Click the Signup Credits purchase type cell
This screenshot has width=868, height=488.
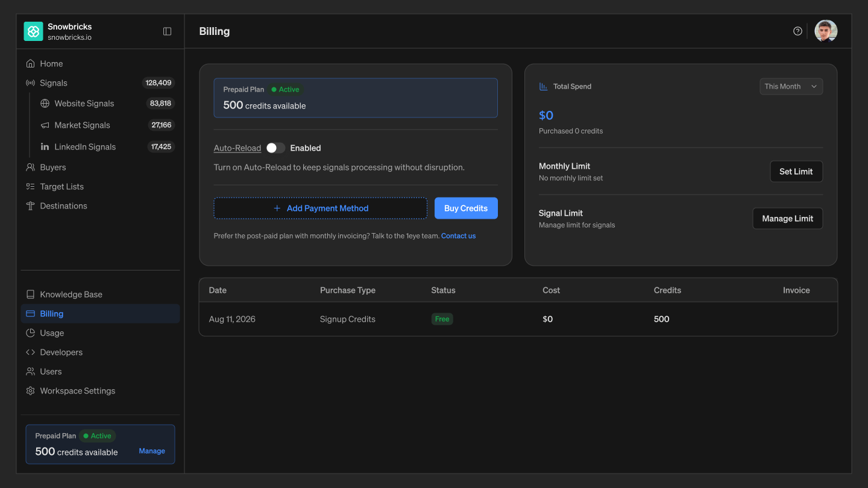pos(348,319)
